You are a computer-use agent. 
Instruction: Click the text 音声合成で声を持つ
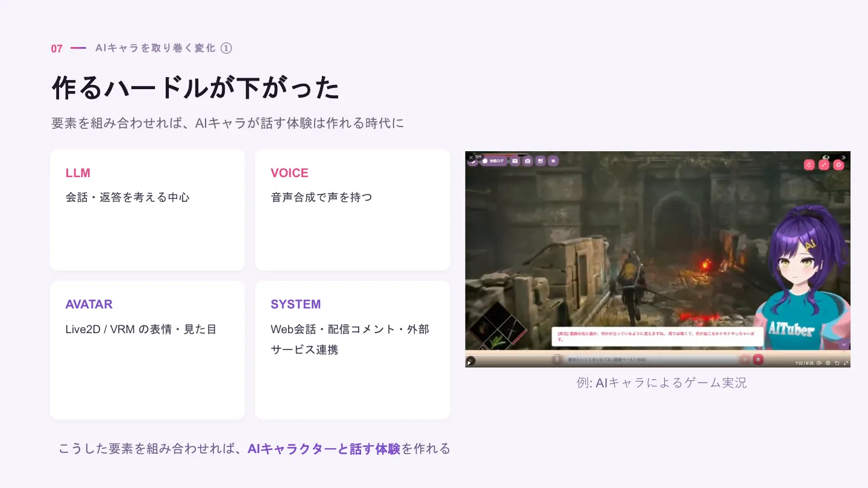(x=322, y=197)
